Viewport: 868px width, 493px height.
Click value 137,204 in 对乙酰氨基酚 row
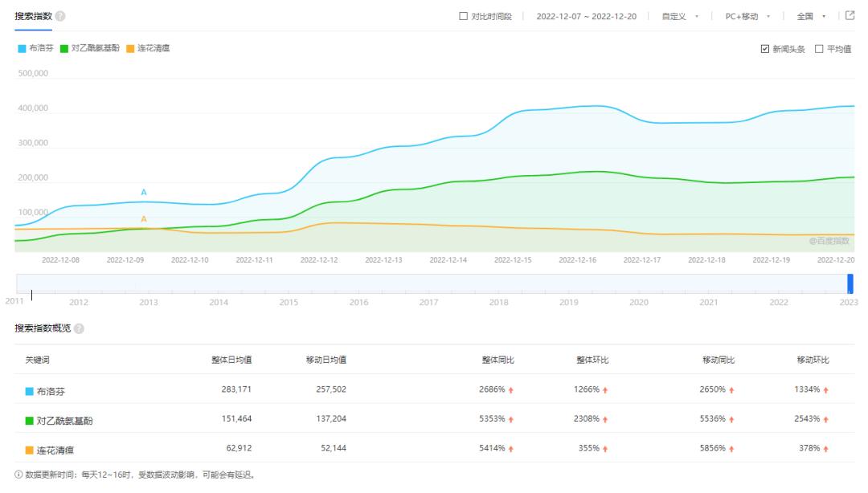[x=331, y=418]
